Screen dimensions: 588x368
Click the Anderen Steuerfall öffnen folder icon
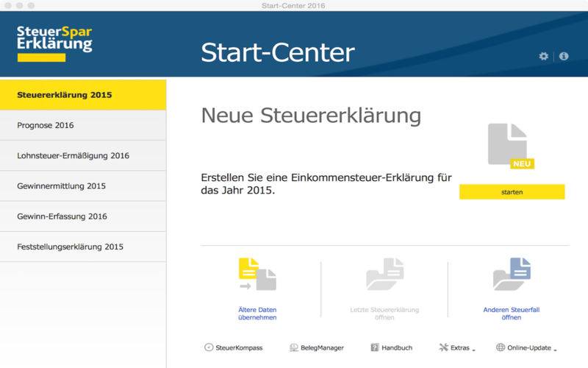tap(512, 275)
